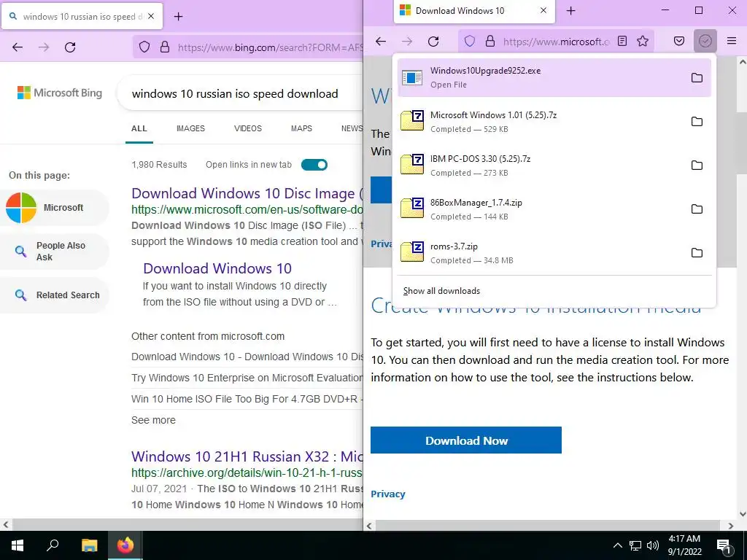Close the Download Windows 10 tab
This screenshot has height=560, width=747.
click(x=543, y=10)
